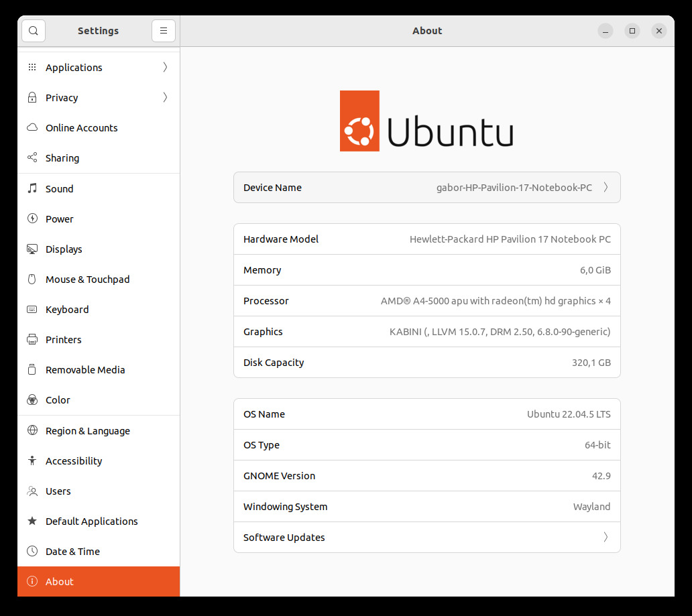Viewport: 692px width, 616px height.
Task: Click the Sound music note icon
Action: pyautogui.click(x=32, y=188)
